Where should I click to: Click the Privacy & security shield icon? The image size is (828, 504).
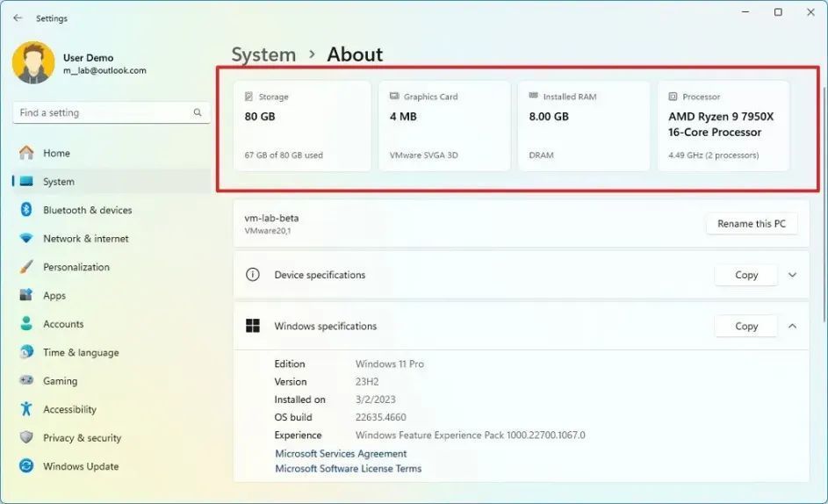point(25,437)
